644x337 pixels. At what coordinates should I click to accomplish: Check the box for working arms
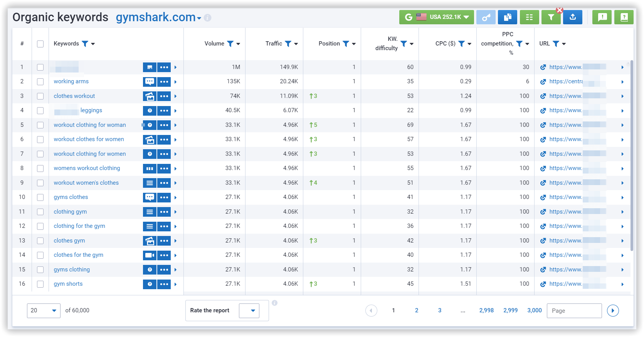click(x=40, y=82)
